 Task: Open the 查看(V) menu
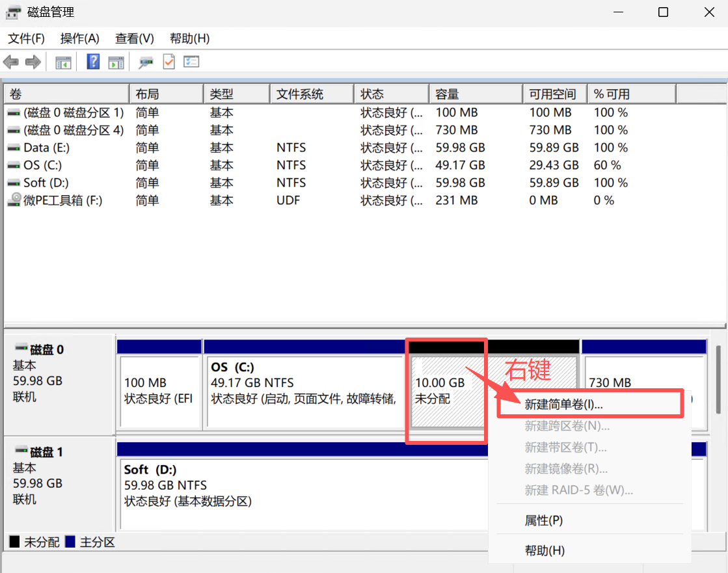pyautogui.click(x=133, y=38)
